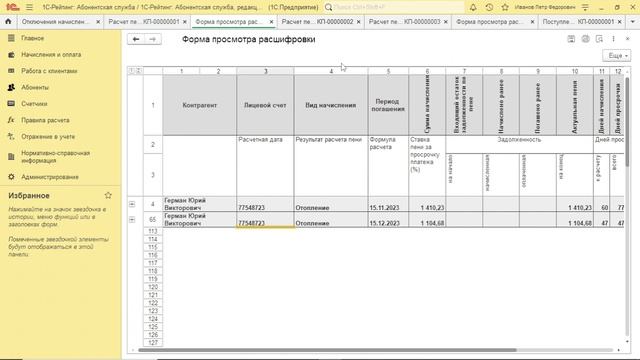Select column 3 header
The image size is (640, 360).
click(x=265, y=71)
